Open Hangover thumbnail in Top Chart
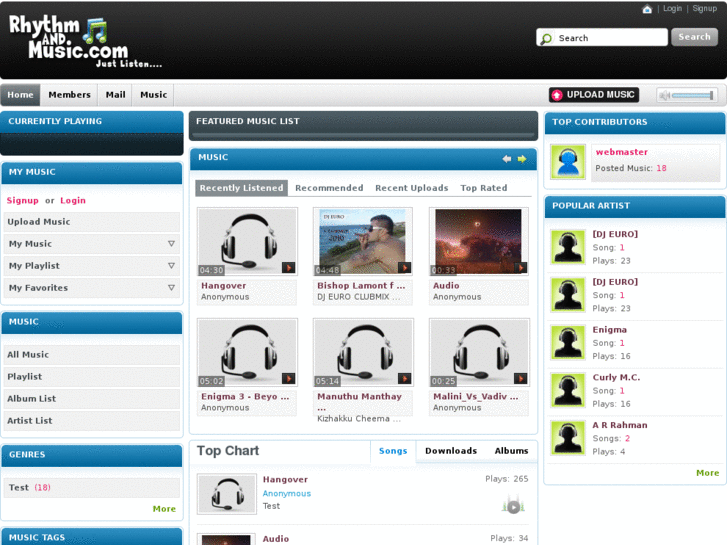 pos(227,494)
